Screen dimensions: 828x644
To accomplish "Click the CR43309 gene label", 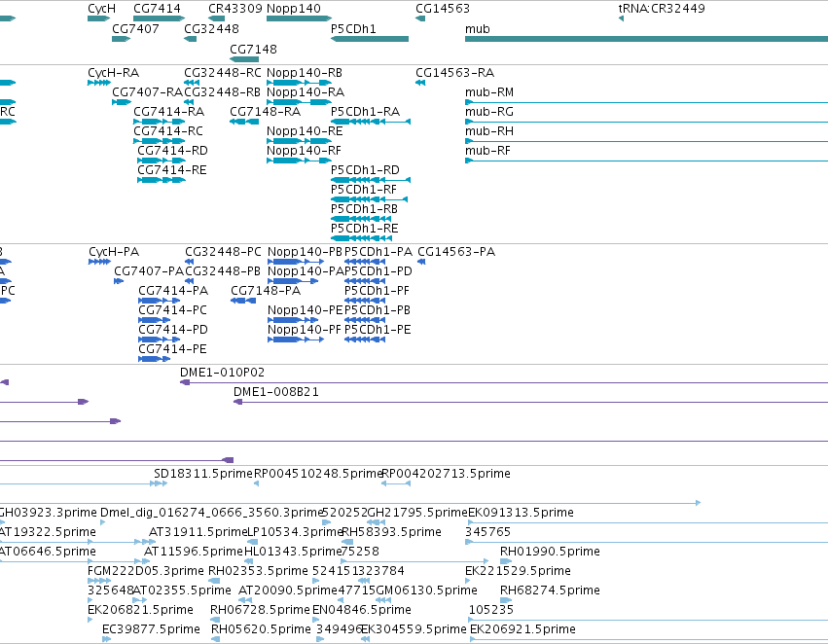I will click(235, 9).
